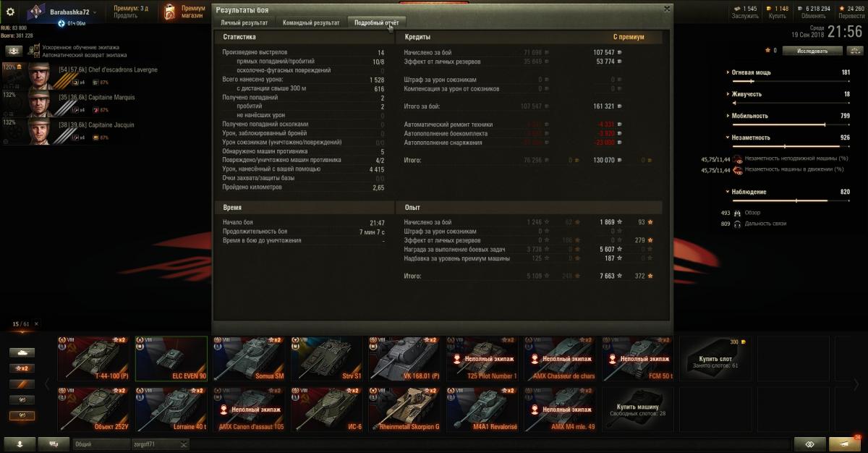Toggle Автоматический возврат экипажа checkbox

click(x=37, y=54)
